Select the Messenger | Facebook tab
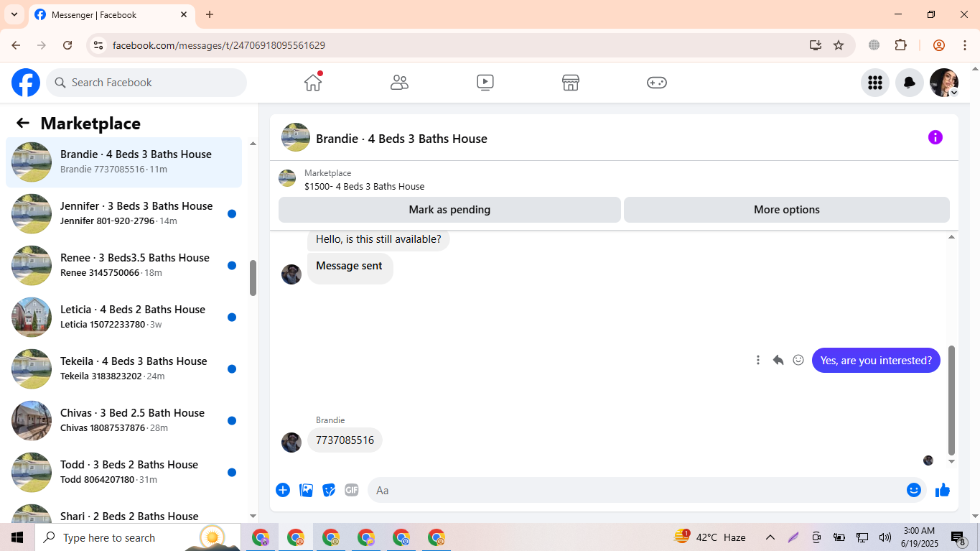The height and width of the screenshot is (551, 980). 111,14
